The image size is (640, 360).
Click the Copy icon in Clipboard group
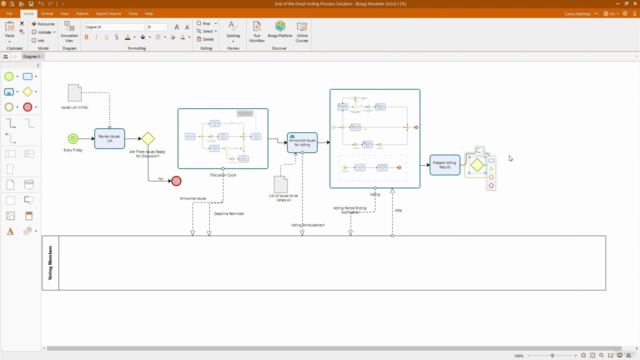[x=22, y=32]
